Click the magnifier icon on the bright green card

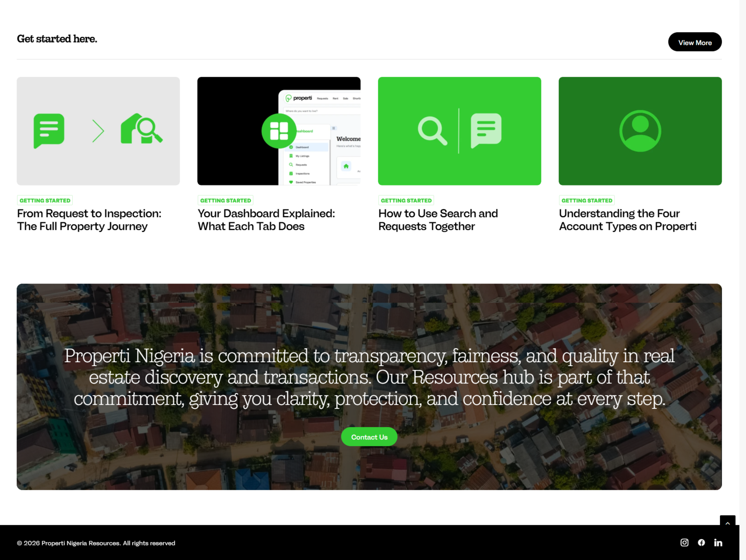(432, 131)
